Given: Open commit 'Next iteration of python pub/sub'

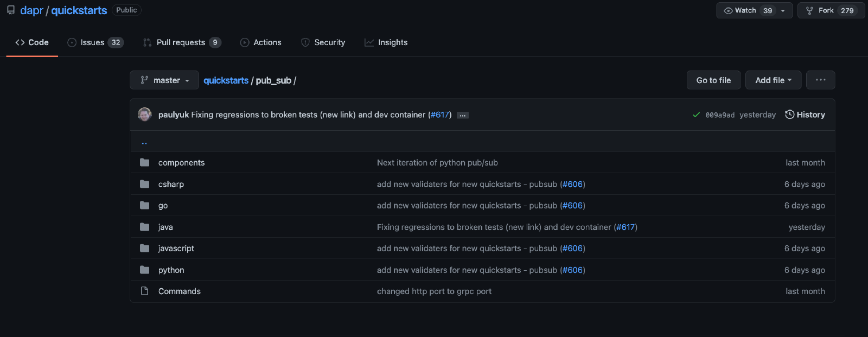Looking at the screenshot, I should 437,163.
